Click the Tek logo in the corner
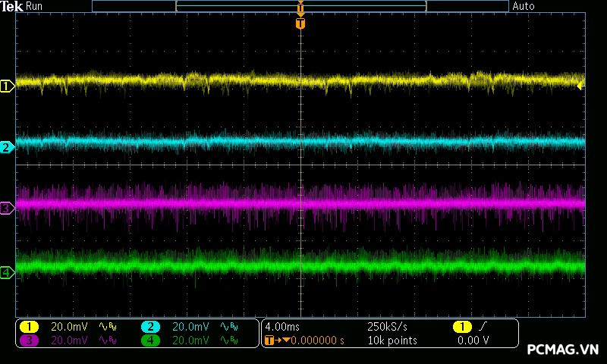The width and height of the screenshot is (607, 364). (12, 6)
